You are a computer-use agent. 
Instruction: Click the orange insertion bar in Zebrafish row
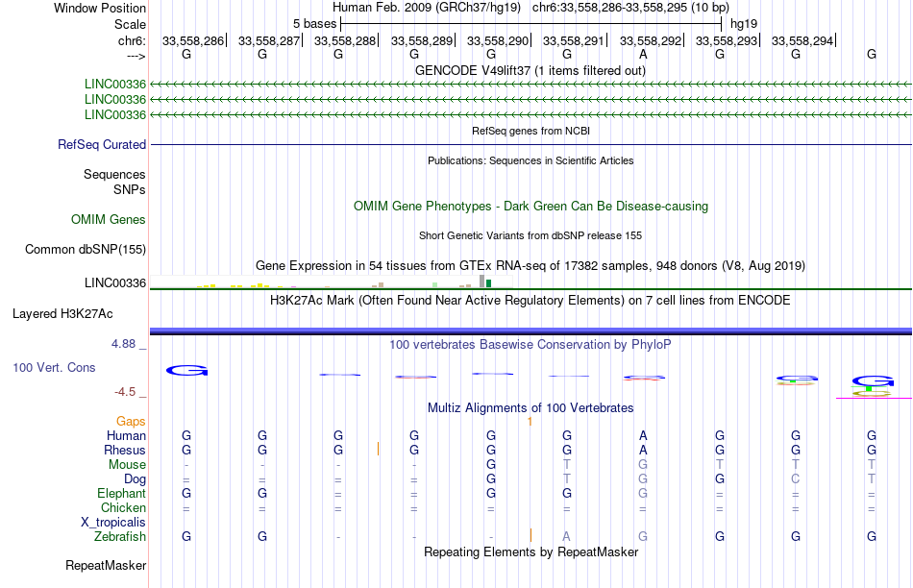[531, 535]
